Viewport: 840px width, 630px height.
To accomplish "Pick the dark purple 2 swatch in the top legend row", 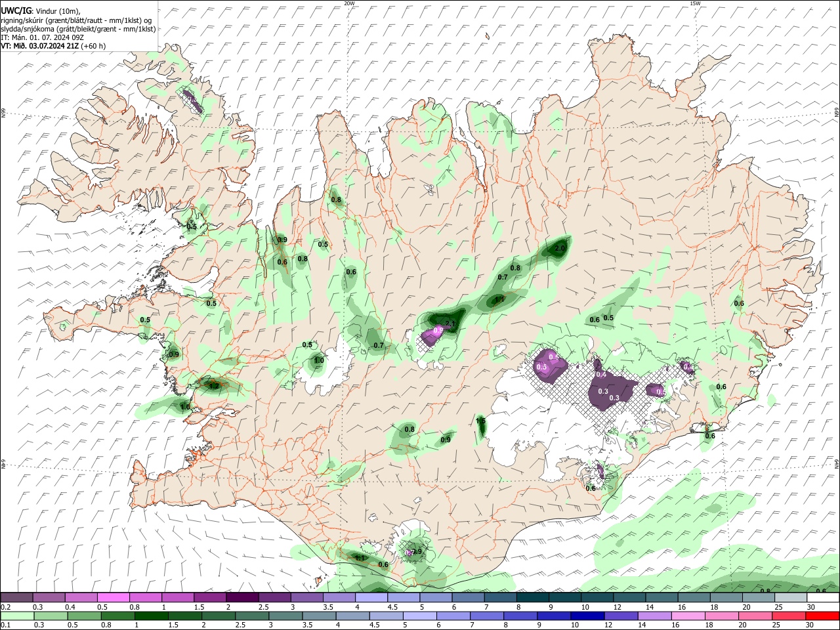I will point(242,597).
